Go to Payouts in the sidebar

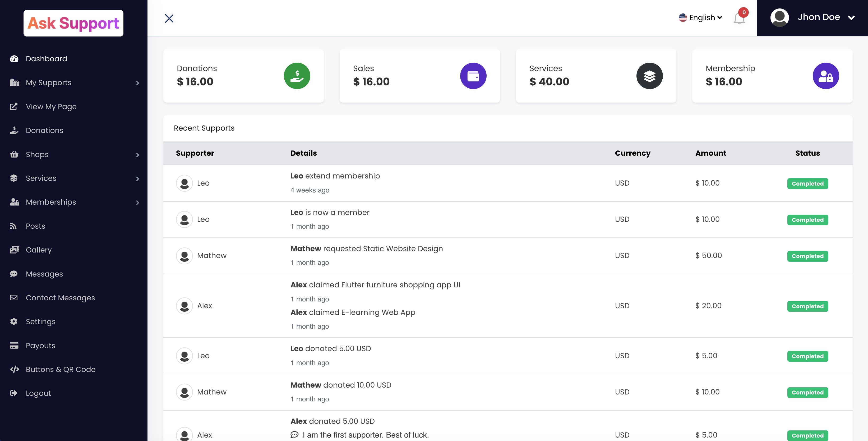[x=40, y=346]
